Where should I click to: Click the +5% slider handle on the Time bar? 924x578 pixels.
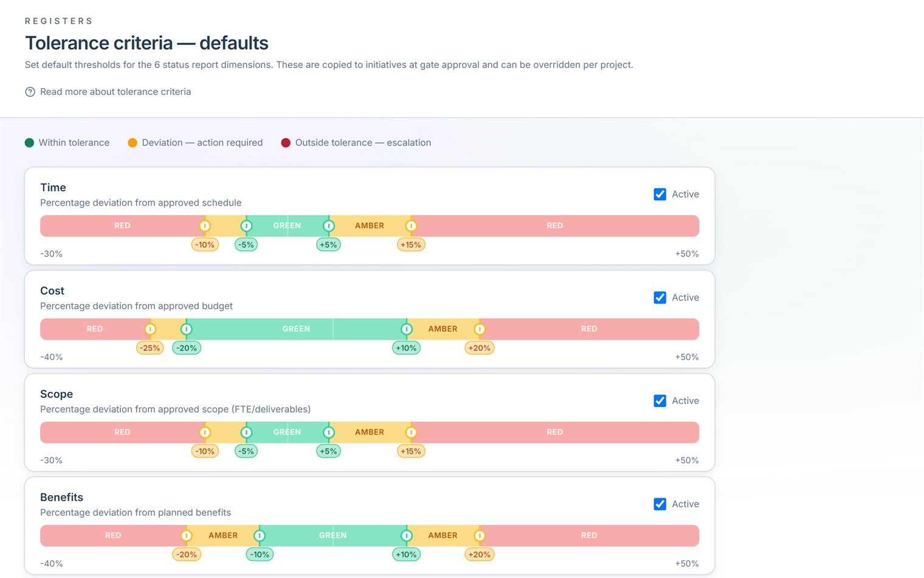(329, 226)
